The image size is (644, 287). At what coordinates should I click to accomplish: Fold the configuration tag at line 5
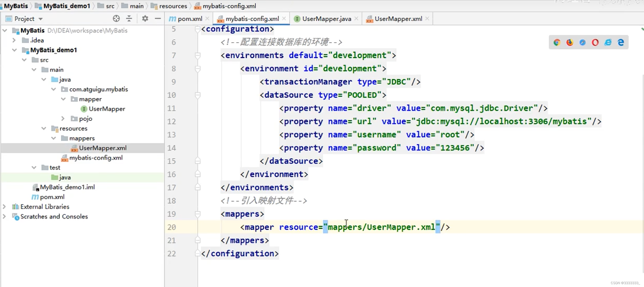198,29
